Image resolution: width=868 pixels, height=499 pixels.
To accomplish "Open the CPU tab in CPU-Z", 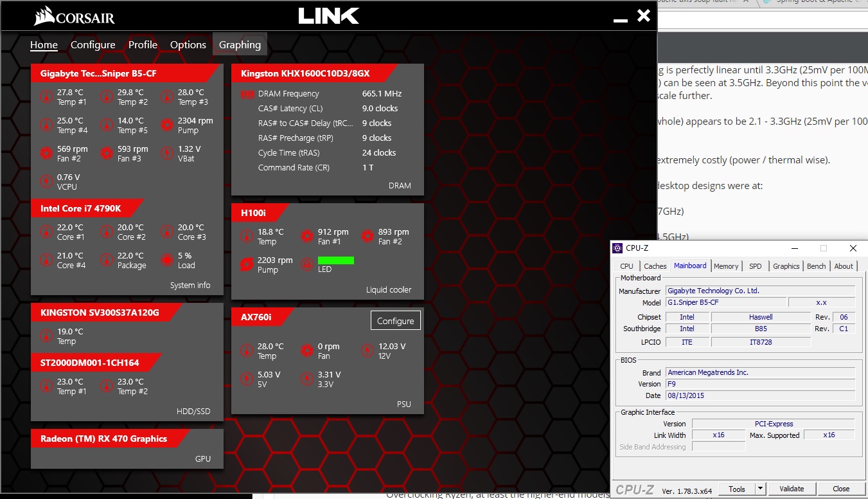I will 626,266.
